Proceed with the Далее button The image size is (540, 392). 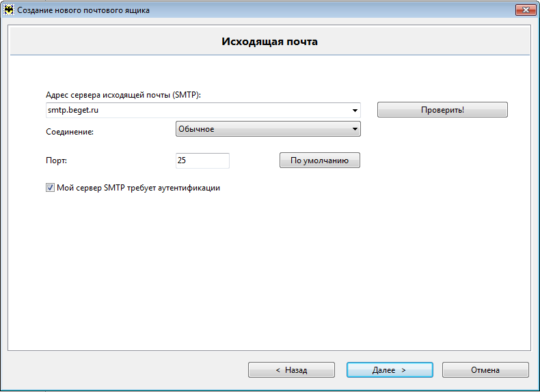point(390,369)
